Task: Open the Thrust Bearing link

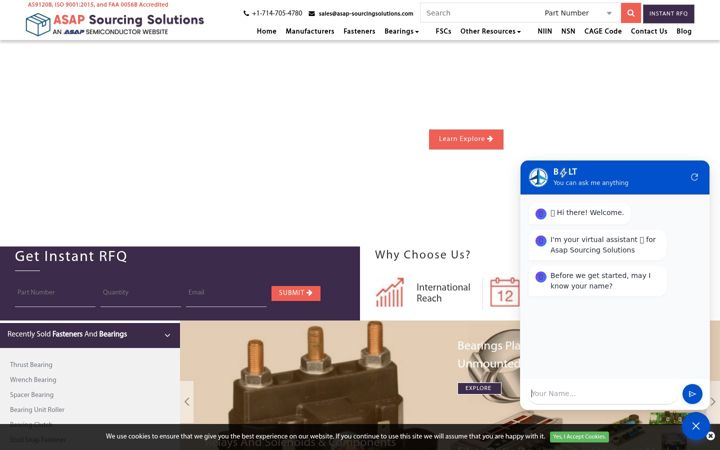Action: [x=31, y=365]
